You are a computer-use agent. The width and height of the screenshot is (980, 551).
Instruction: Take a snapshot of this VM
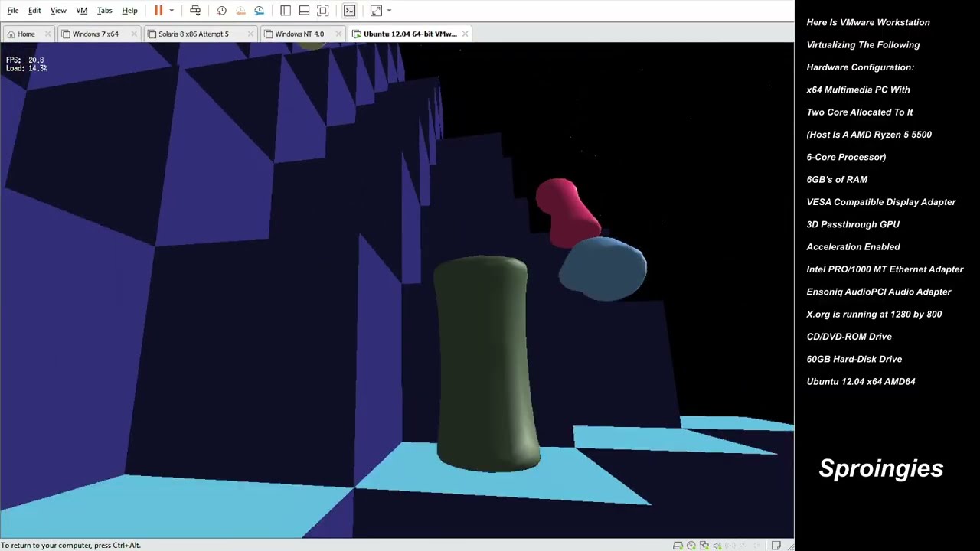coord(221,11)
